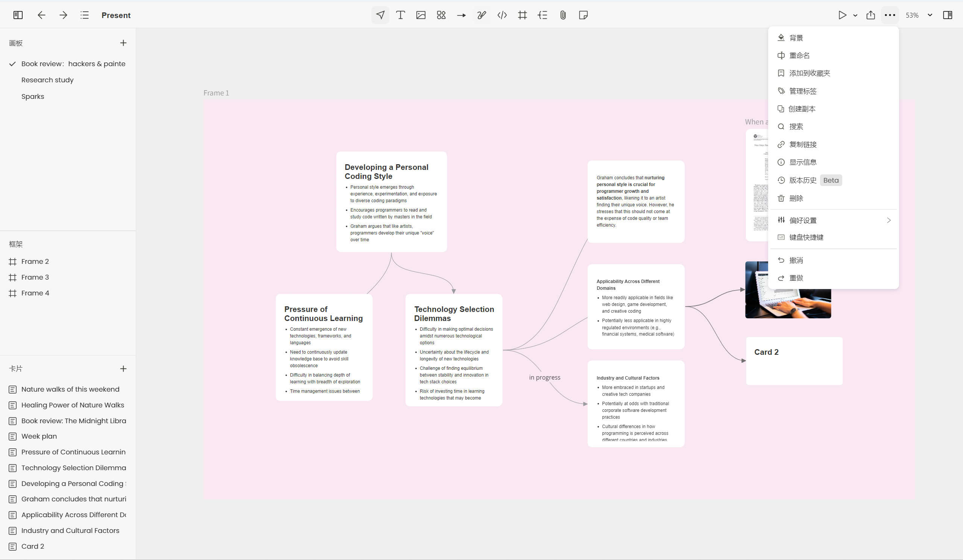The width and height of the screenshot is (963, 560).
Task: Add a new card with plus
Action: point(123,368)
